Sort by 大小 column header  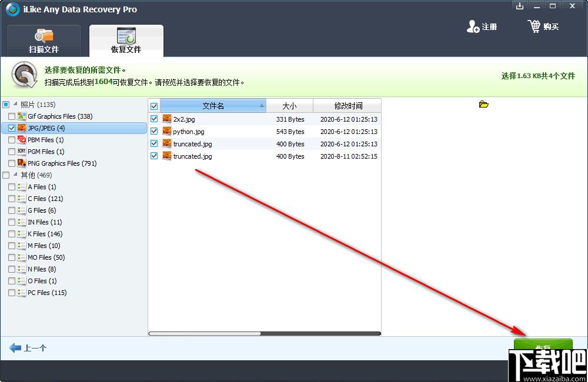pos(289,106)
